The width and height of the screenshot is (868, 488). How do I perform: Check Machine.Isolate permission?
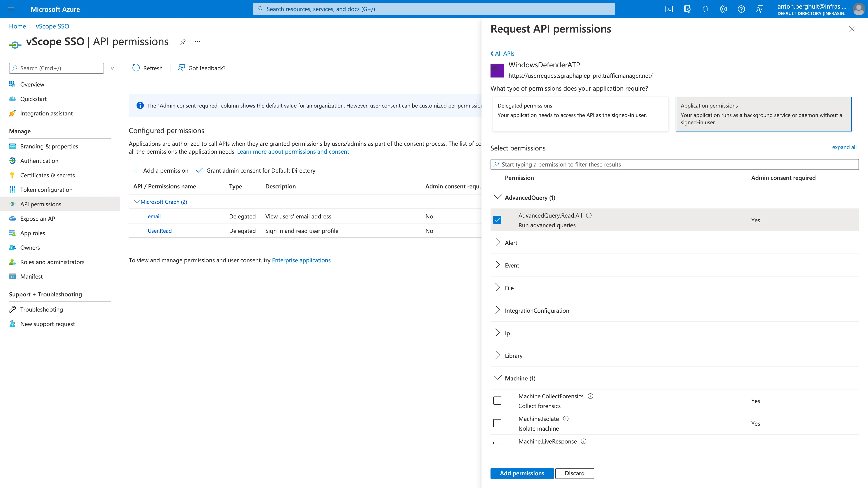click(x=497, y=423)
